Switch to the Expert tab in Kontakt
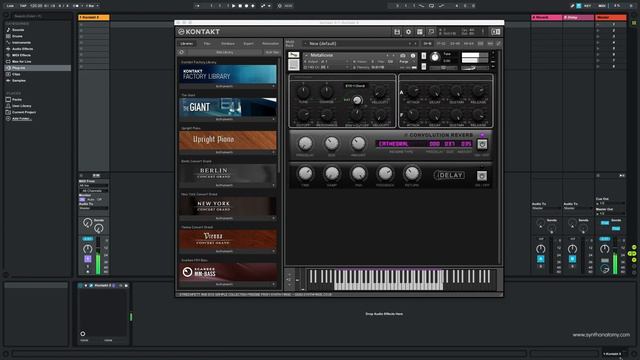This screenshot has height=360, width=640. pyautogui.click(x=248, y=43)
